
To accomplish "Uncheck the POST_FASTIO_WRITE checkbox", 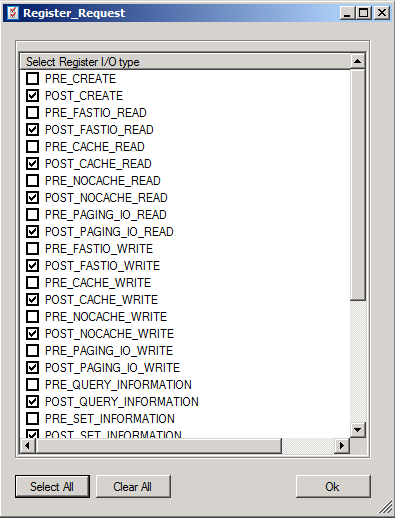I will 32,266.
